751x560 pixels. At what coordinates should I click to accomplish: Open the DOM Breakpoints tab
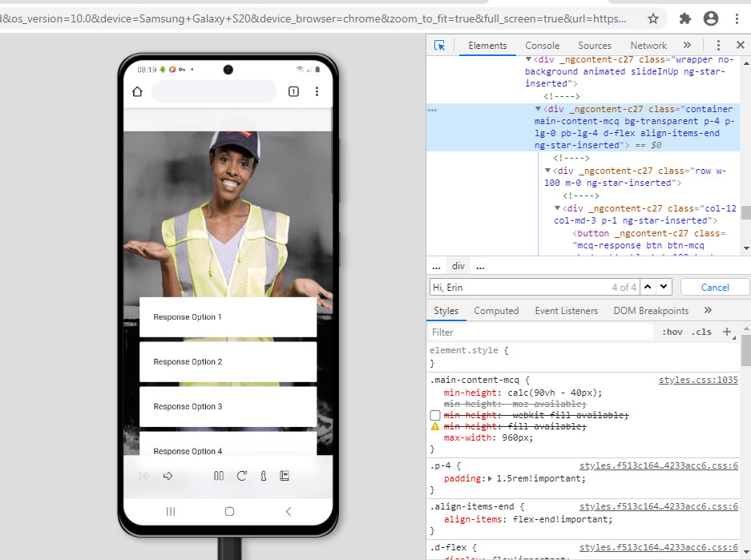pyautogui.click(x=651, y=311)
